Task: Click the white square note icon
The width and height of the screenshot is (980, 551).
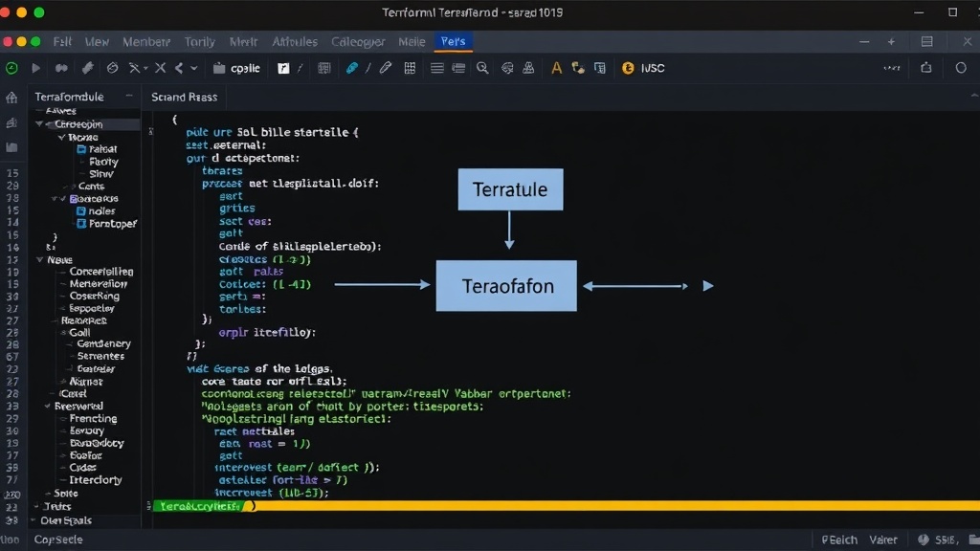Action: coord(283,68)
